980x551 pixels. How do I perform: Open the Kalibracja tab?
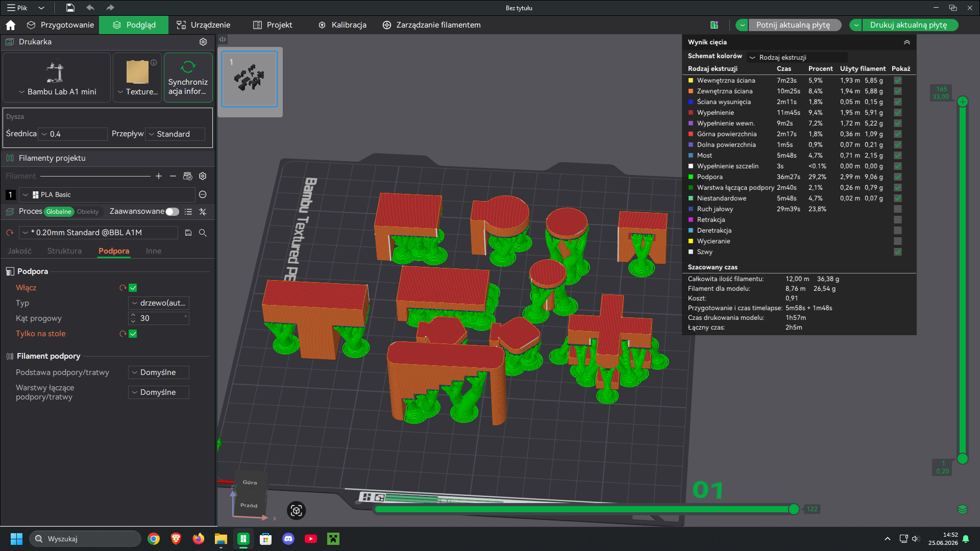(x=342, y=25)
